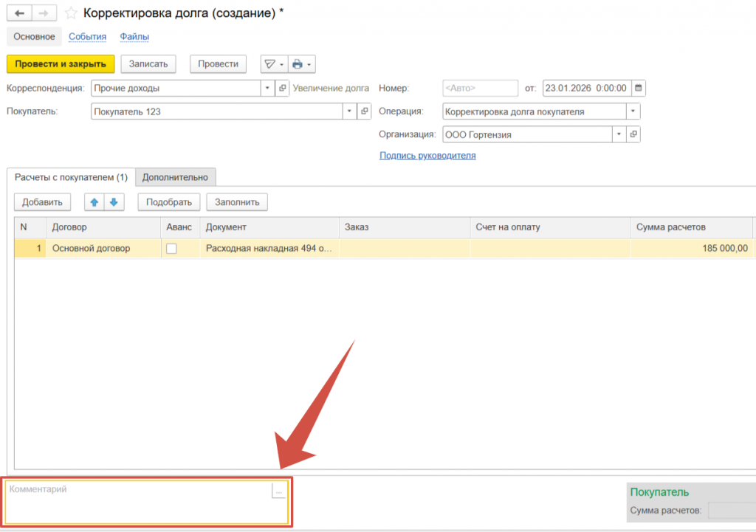Viewport: 756px width, 532px height.
Task: Click the create-based-on funnel icon
Action: point(271,64)
